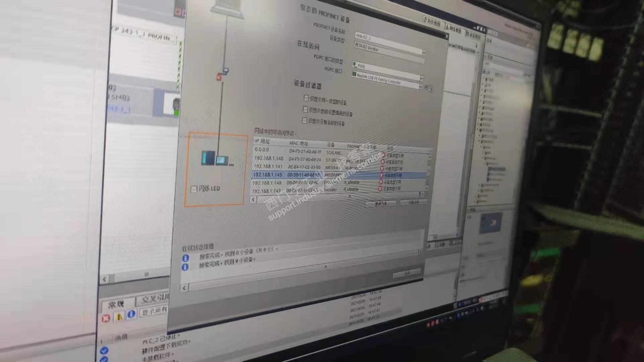
Task: Enable the 闪烁 LED checkbox
Action: (194, 189)
